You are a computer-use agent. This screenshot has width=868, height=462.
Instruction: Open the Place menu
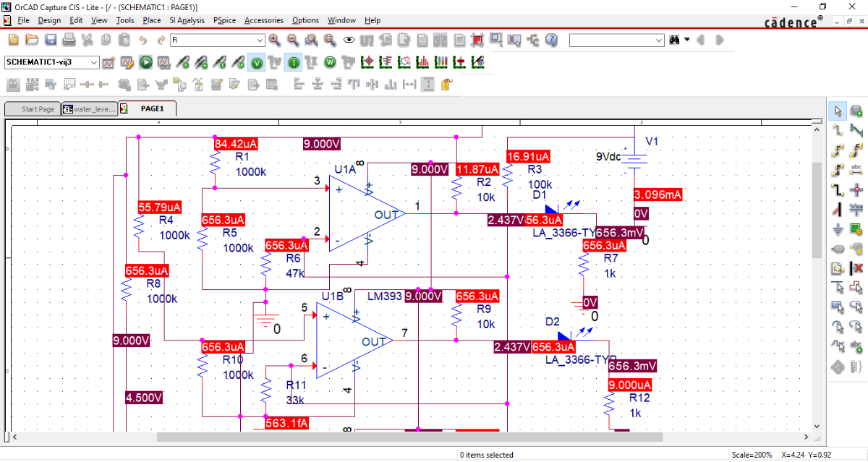(x=152, y=20)
